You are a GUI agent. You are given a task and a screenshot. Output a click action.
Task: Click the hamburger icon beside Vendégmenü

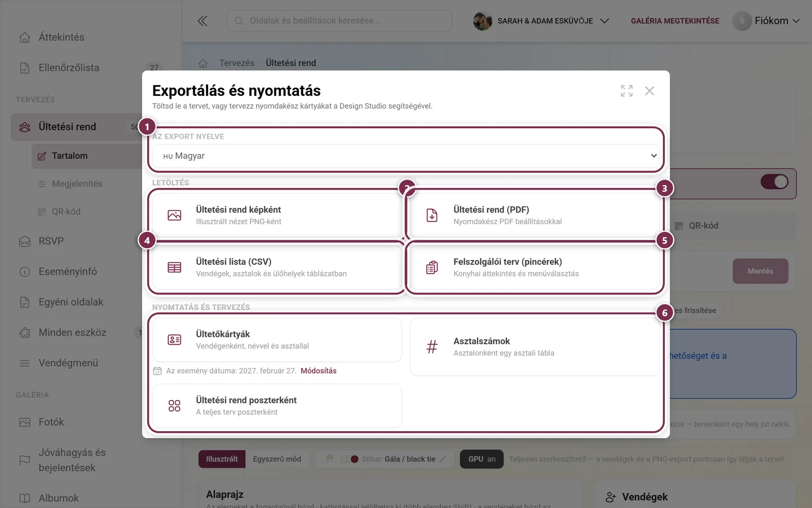coord(25,363)
